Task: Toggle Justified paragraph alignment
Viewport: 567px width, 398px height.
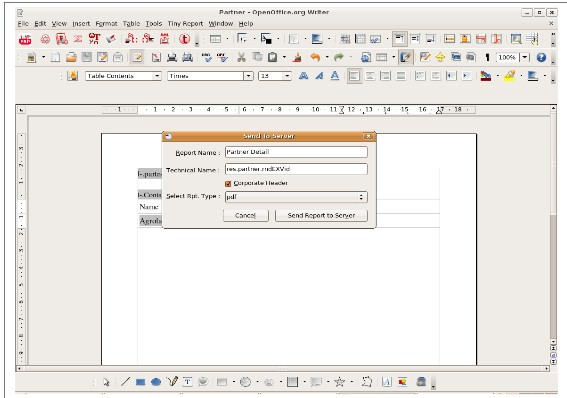Action: (401, 76)
